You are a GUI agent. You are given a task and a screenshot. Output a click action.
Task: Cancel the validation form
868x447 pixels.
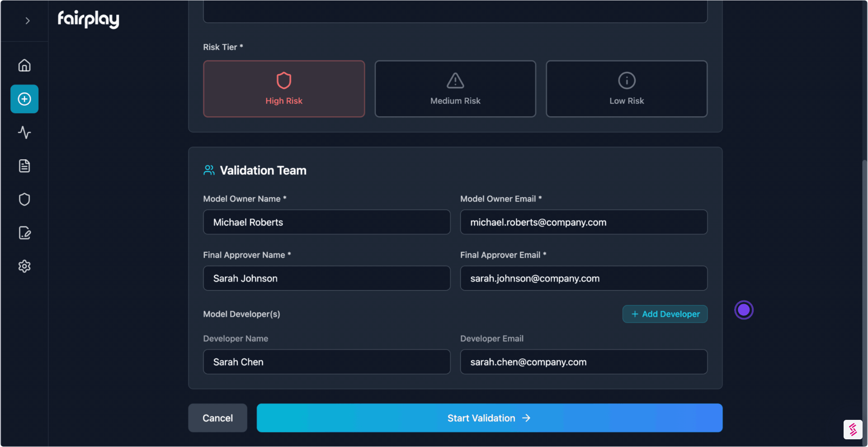click(217, 418)
